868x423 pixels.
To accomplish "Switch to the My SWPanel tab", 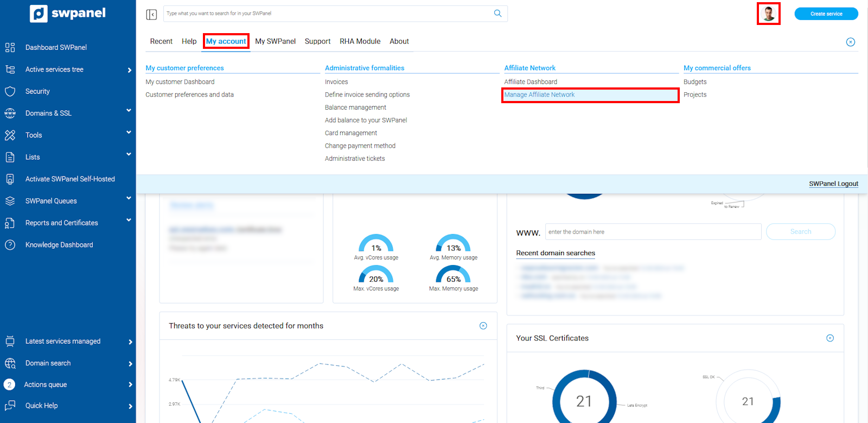I will [275, 41].
